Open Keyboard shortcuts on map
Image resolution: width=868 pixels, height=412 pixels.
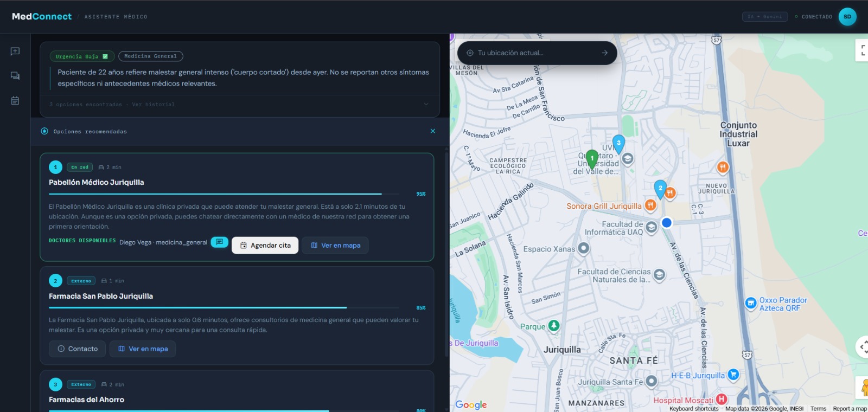(x=694, y=409)
